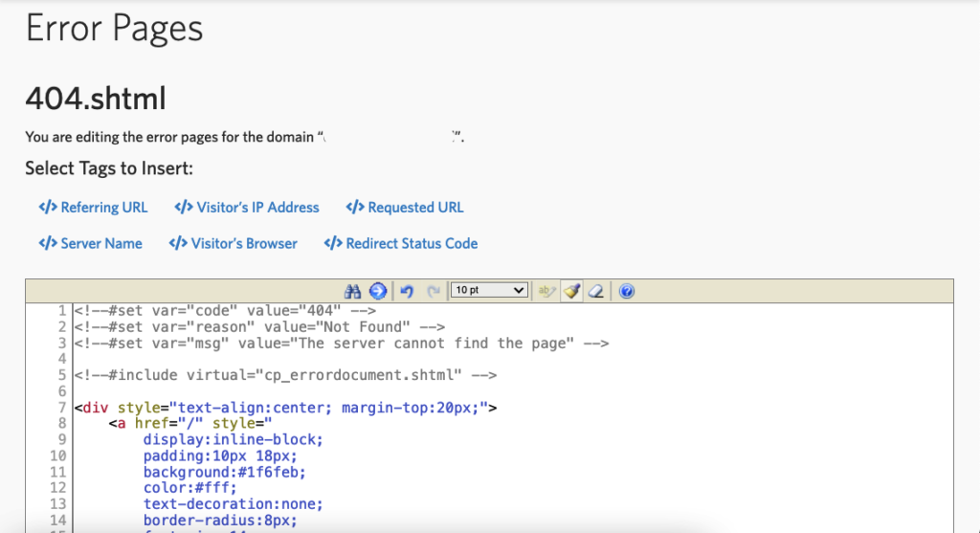Click code line setting var "code" value "404"
This screenshot has height=533, width=980.
pos(225,311)
